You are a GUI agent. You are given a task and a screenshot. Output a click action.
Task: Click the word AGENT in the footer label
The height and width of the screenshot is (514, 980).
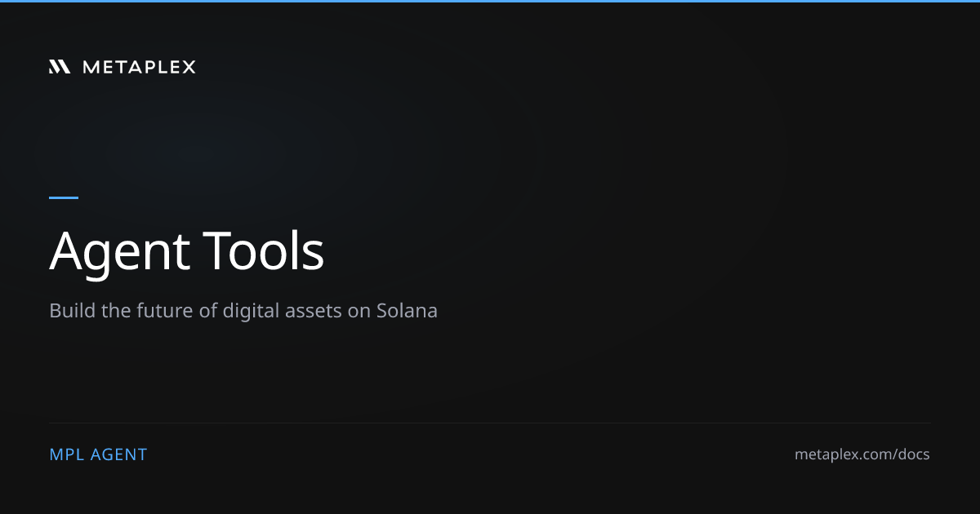(x=119, y=454)
